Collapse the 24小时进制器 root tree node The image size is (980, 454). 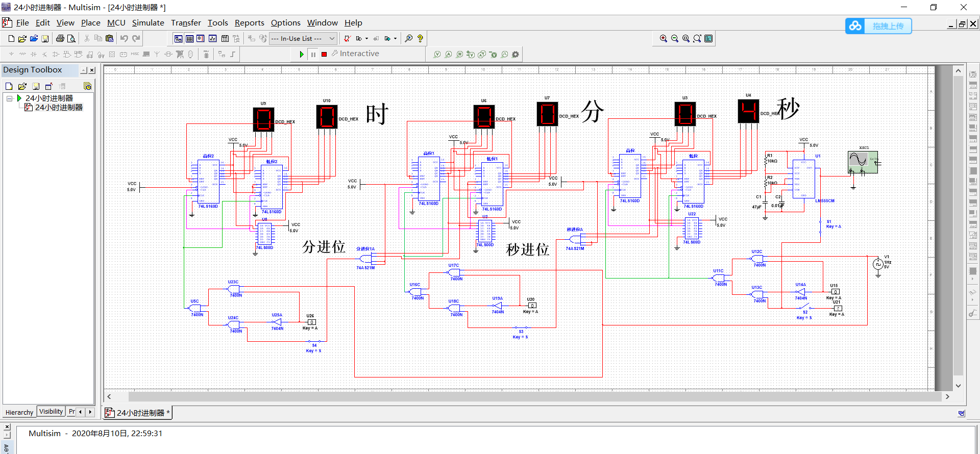pyautogui.click(x=10, y=98)
